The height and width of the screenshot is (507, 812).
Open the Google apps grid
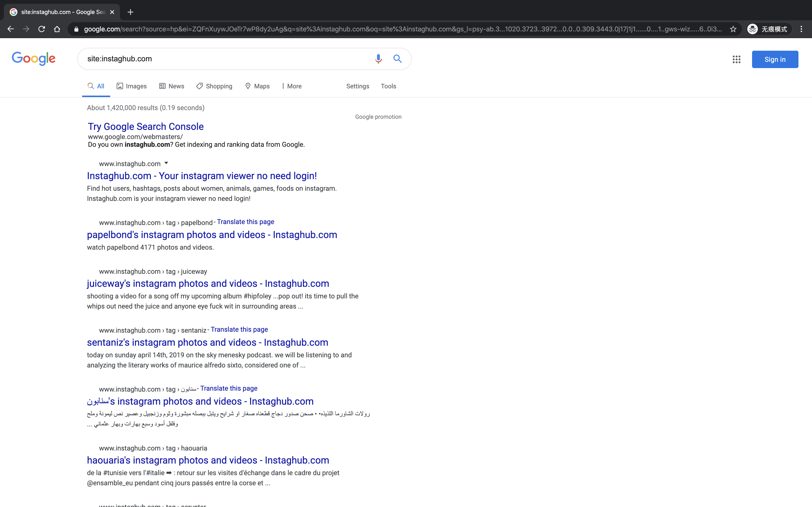(736, 59)
